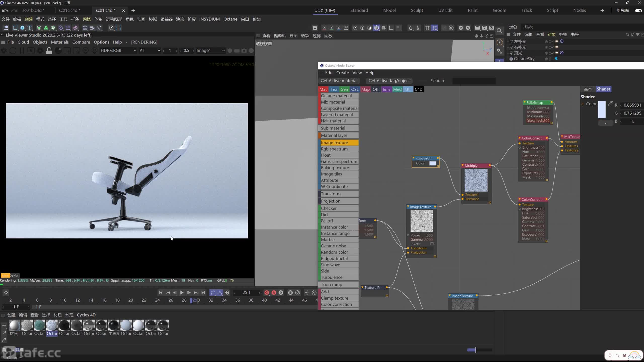Image resolution: width=644 pixels, height=362 pixels.
Task: Open the HDR/sRGB dropdown
Action: click(118, 51)
